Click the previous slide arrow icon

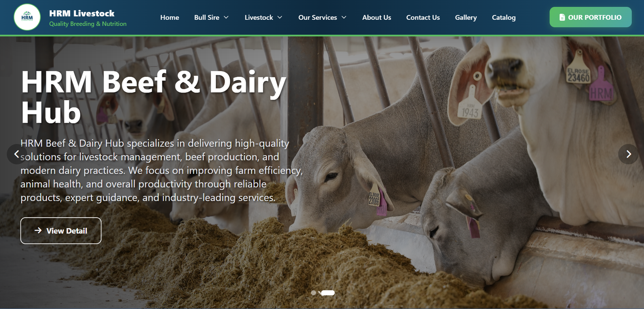(x=17, y=154)
